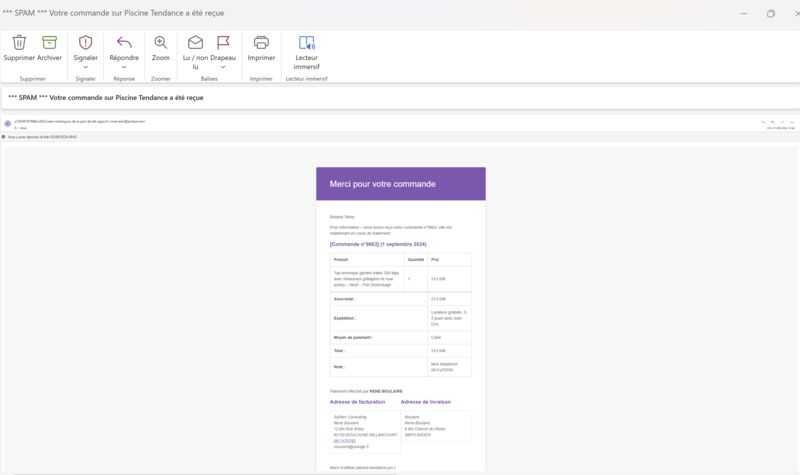Click the 'Produit' table header

341,260
